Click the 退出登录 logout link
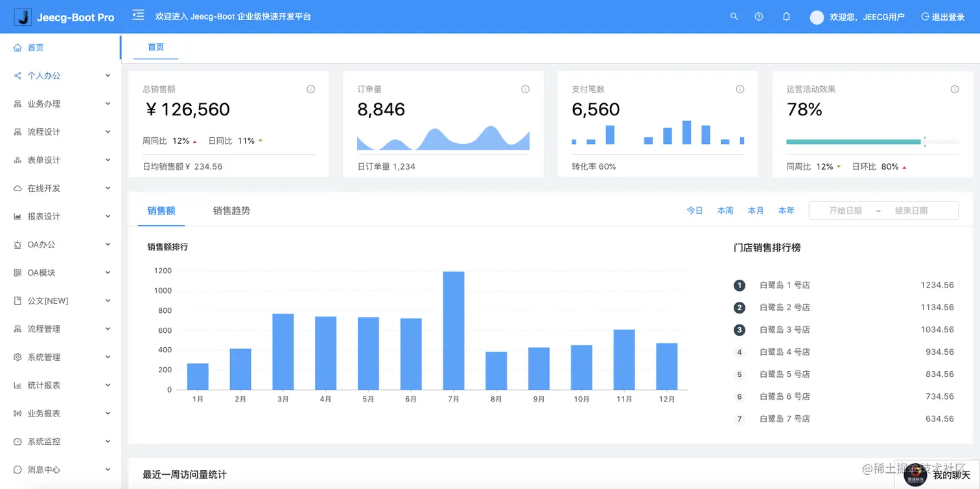 click(943, 17)
